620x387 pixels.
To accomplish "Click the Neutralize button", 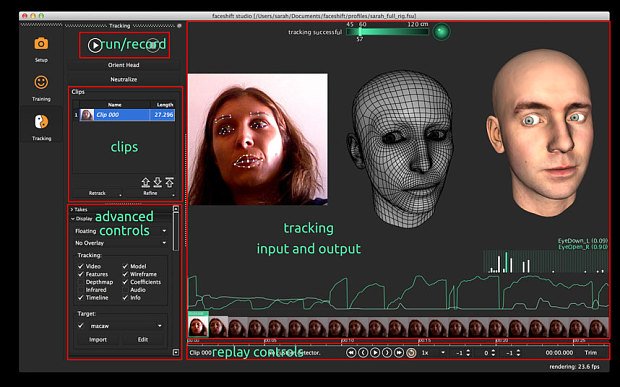I will 124,79.
